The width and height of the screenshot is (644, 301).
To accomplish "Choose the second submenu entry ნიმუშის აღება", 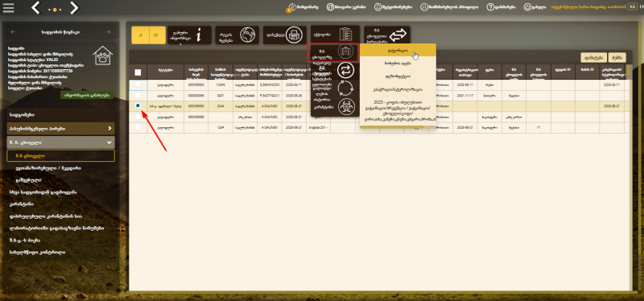I will click(x=398, y=64).
